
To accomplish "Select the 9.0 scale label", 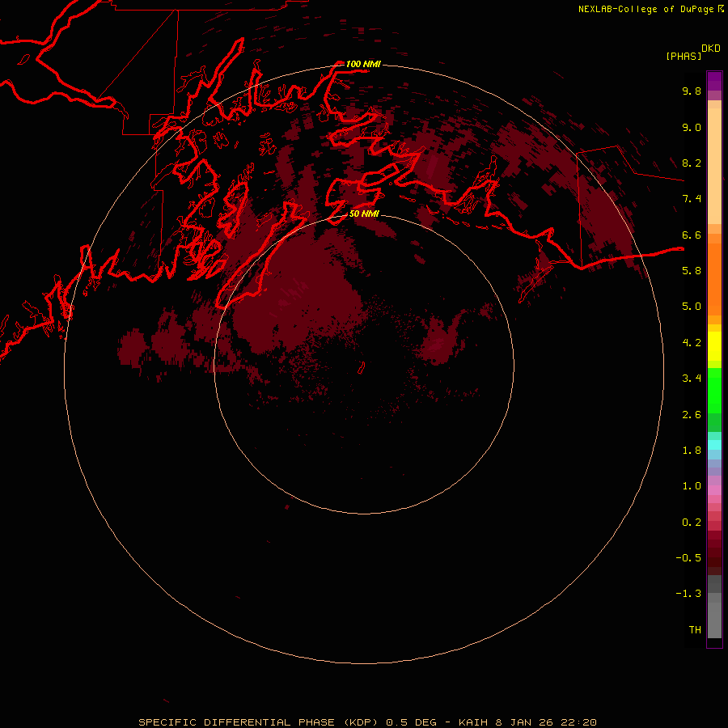I will click(x=692, y=127).
